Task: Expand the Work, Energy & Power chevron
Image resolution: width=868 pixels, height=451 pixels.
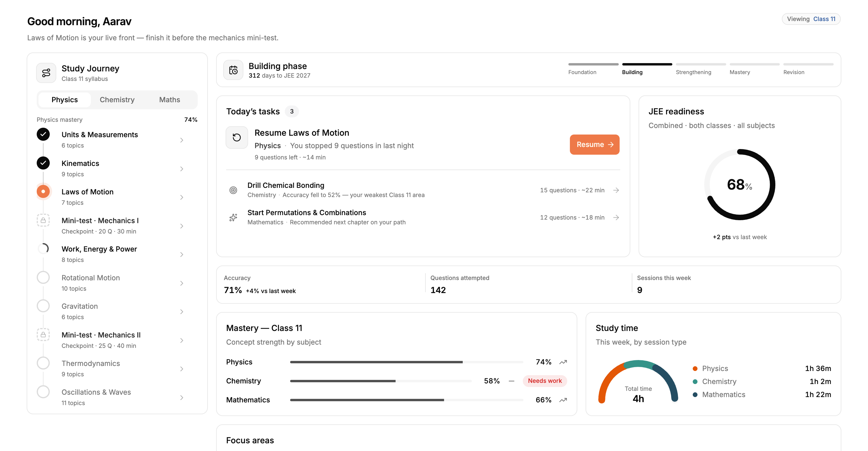Action: [181, 254]
